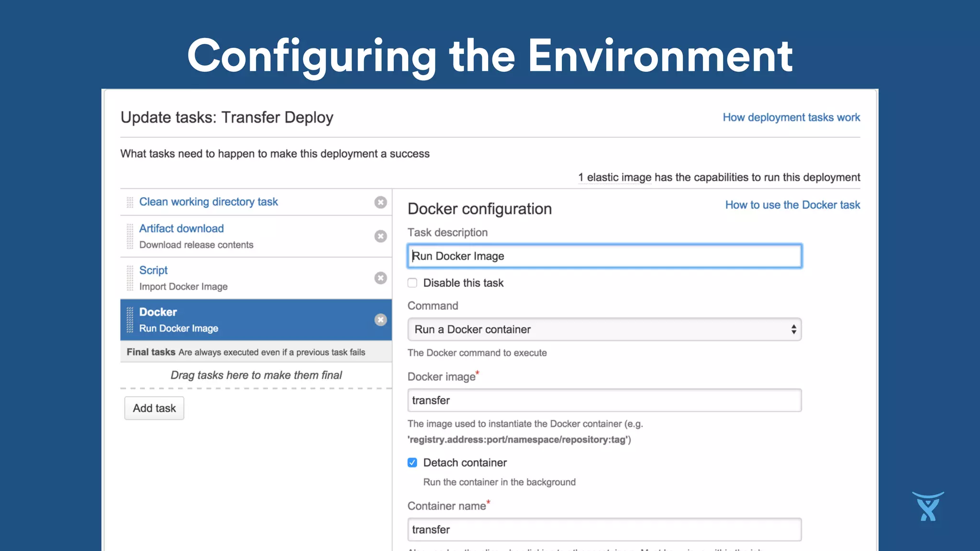Enable the Disable this task checkbox
980x551 pixels.
pos(412,283)
